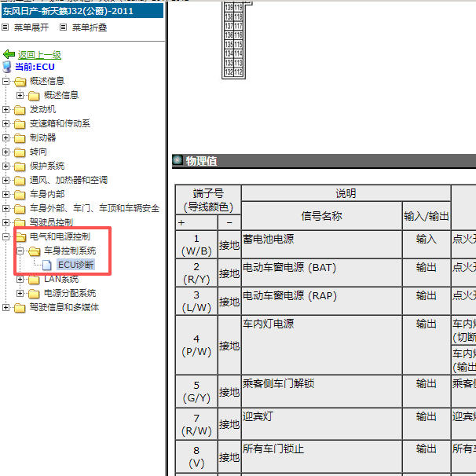This screenshot has height=476, width=476.
Task: Select the 通风、加热器和空调 tree label
Action: (68, 180)
